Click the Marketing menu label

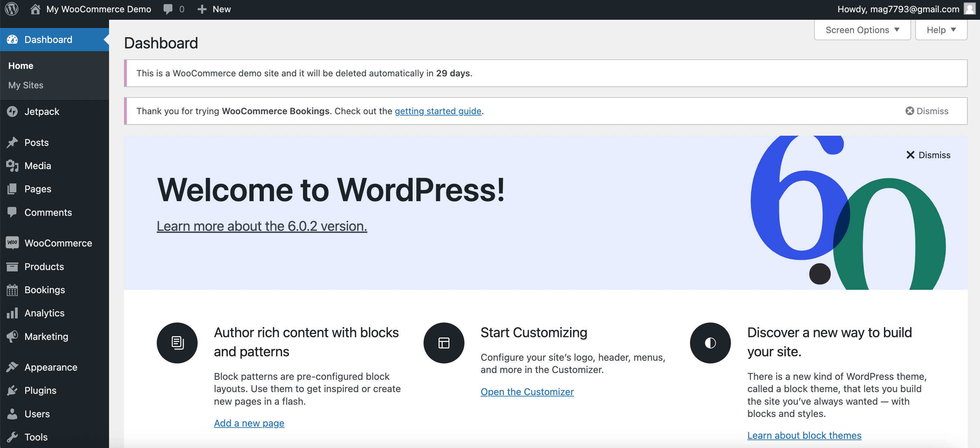coord(46,337)
